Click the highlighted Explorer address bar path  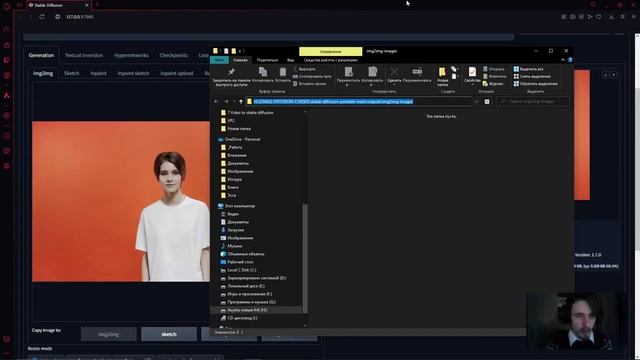(x=333, y=101)
